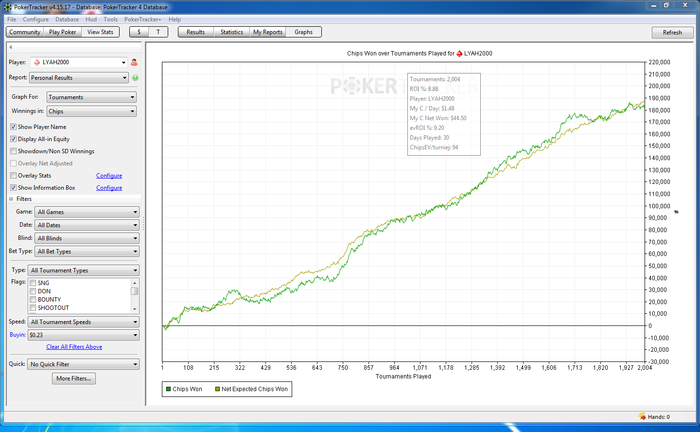The image size is (700, 432).
Task: Click the Buyin label link
Action: pos(17,335)
